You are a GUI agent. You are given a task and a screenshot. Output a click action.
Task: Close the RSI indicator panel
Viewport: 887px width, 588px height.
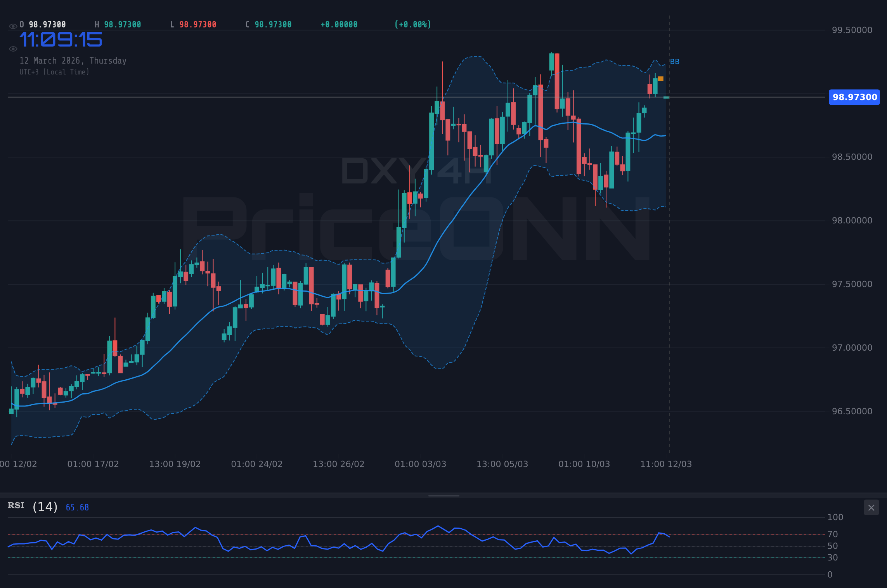(x=871, y=508)
